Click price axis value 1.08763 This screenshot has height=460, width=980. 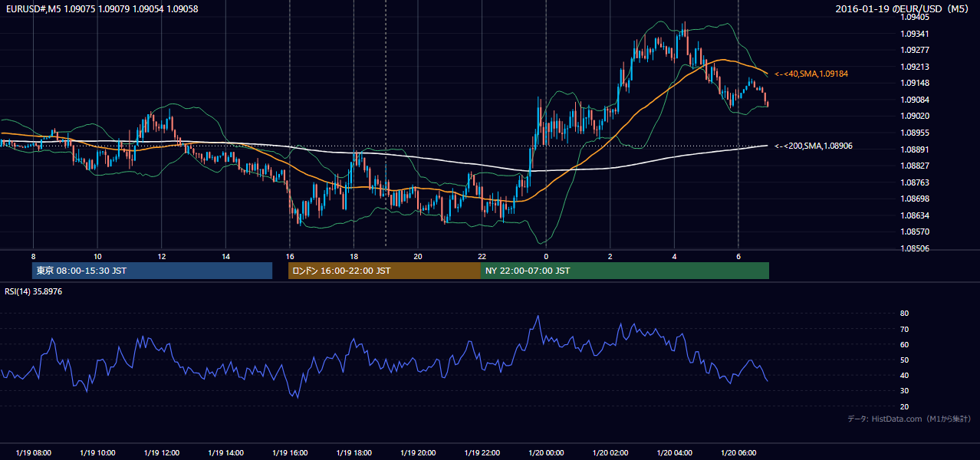[916, 182]
